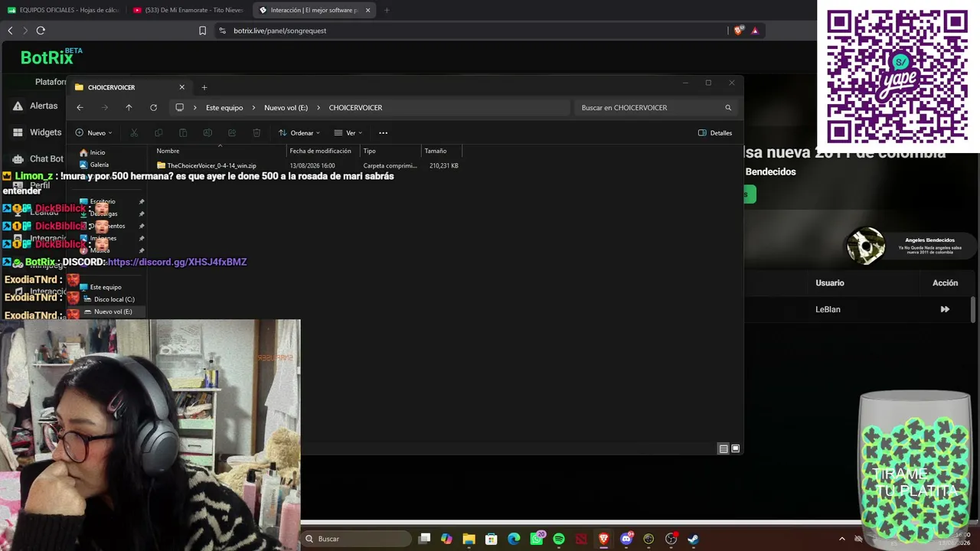The height and width of the screenshot is (551, 980).
Task: Skip the song requested by LeBlan
Action: pyautogui.click(x=945, y=309)
